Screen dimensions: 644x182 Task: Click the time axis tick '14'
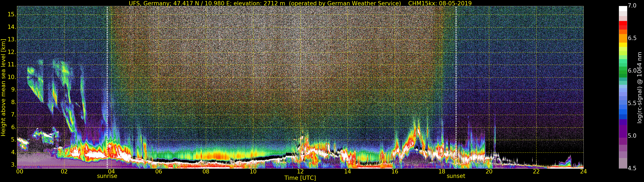348,171
